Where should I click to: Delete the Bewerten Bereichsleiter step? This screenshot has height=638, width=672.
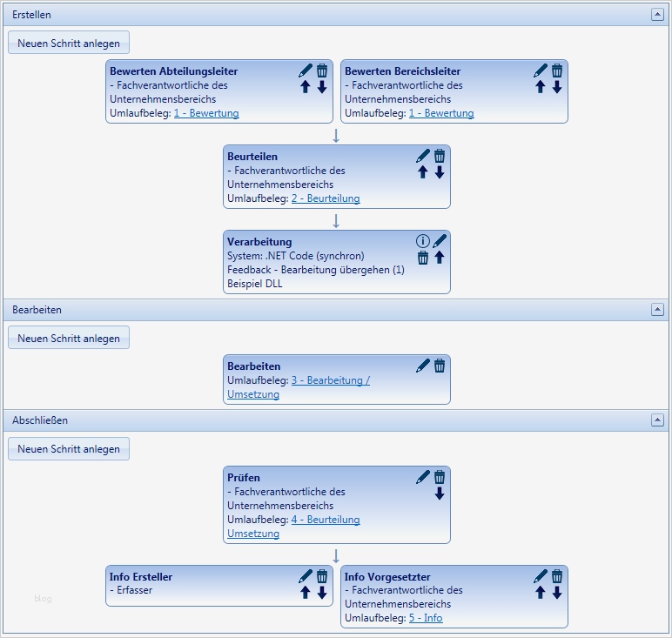557,71
